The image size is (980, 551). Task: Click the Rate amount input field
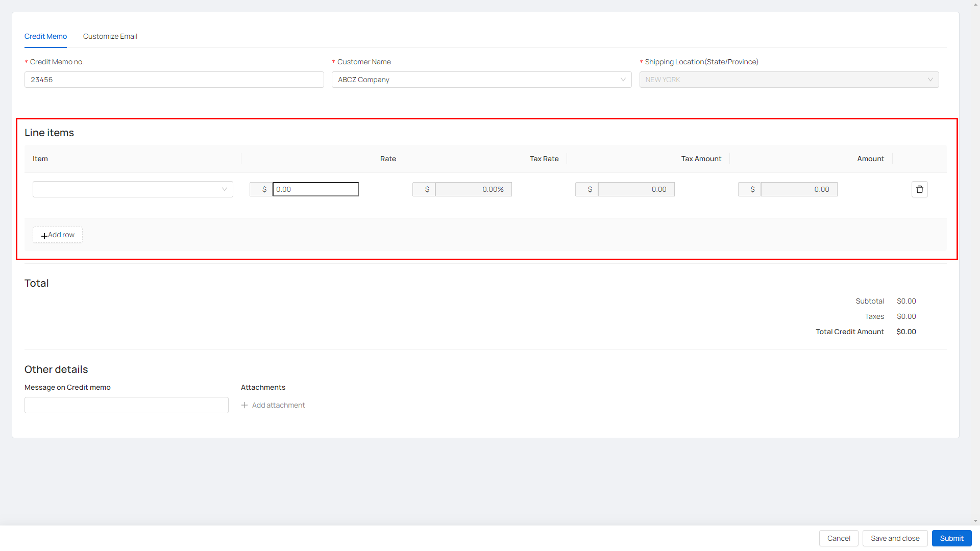(315, 189)
